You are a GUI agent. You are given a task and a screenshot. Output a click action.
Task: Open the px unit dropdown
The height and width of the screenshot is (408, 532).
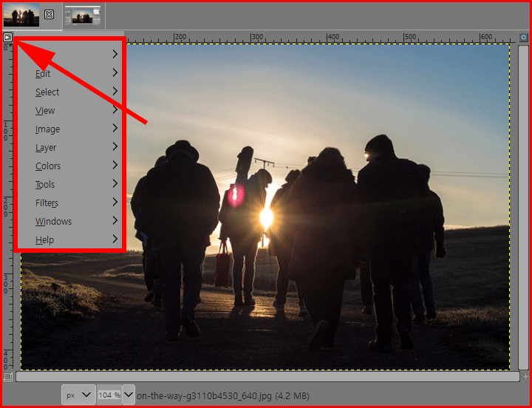78,395
